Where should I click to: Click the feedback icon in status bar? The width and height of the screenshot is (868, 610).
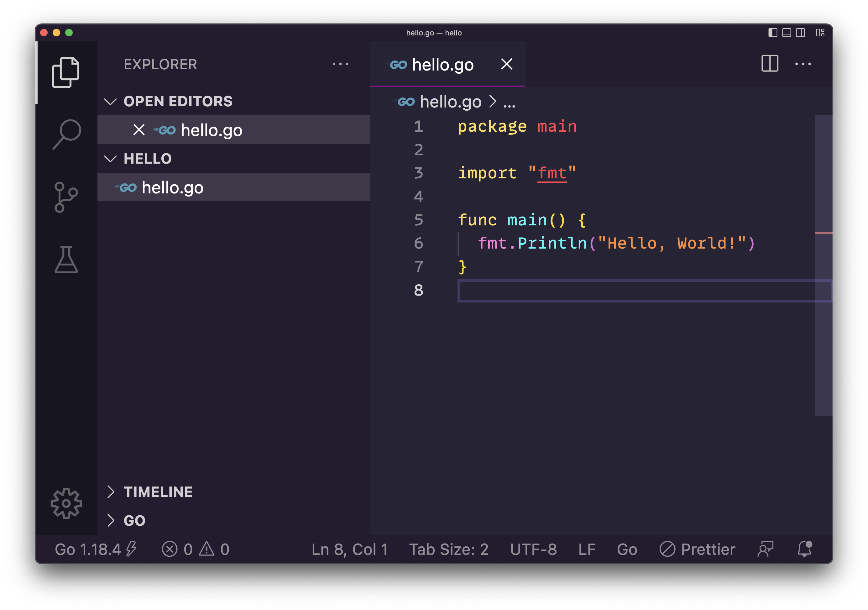pyautogui.click(x=765, y=549)
